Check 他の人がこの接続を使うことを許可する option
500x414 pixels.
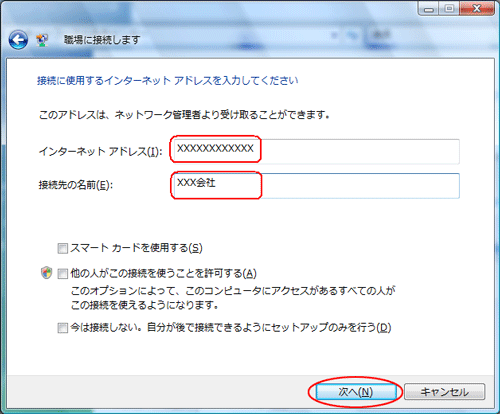coord(62,274)
